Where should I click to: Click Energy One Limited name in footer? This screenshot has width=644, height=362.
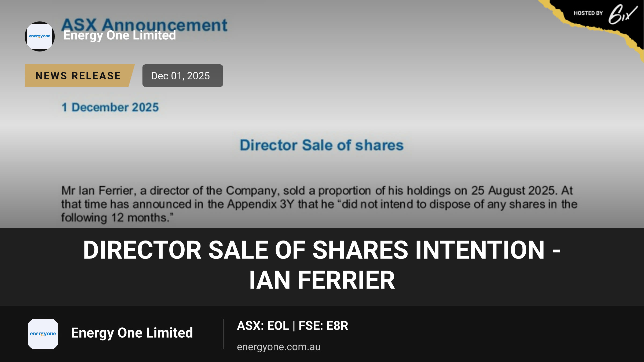pyautogui.click(x=132, y=333)
